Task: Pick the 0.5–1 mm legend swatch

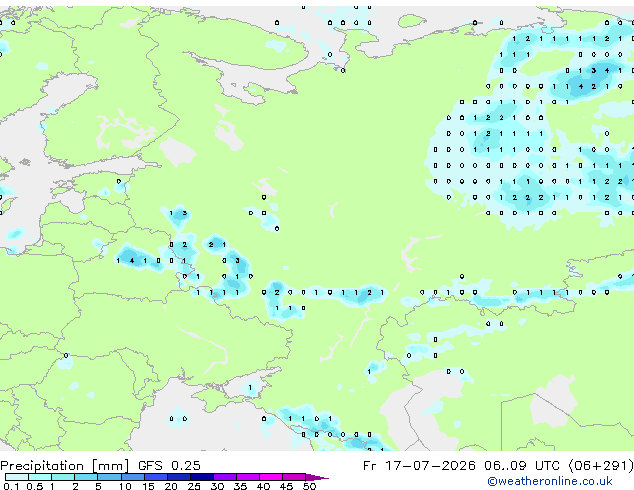Action: pyautogui.click(x=40, y=477)
